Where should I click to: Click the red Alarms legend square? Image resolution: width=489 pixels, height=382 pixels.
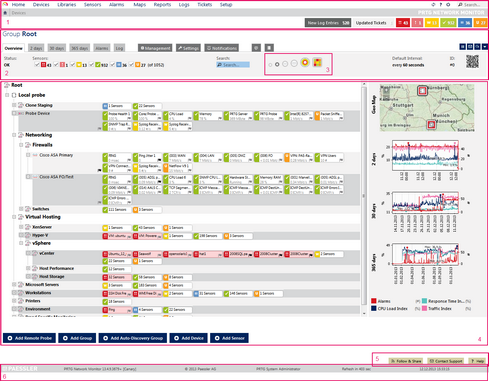pos(374,301)
